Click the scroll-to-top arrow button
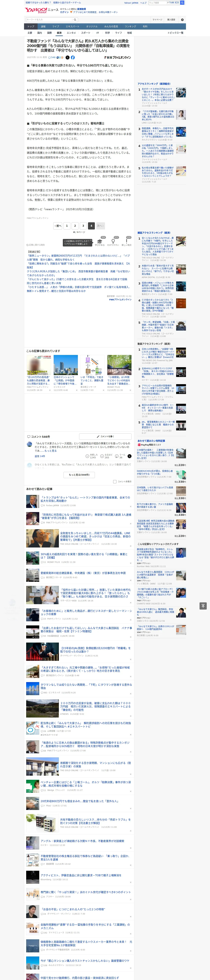 [x=203, y=606]
